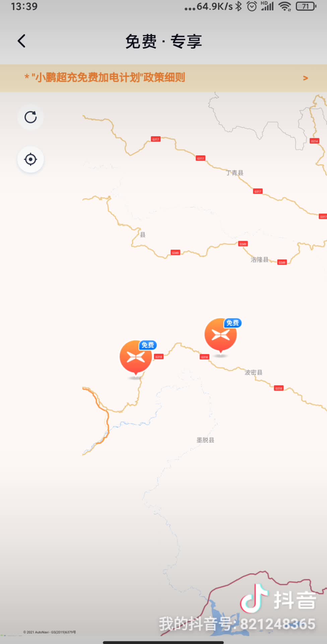Tap the Bluetooth status icon
The image size is (327, 644).
click(x=239, y=6)
